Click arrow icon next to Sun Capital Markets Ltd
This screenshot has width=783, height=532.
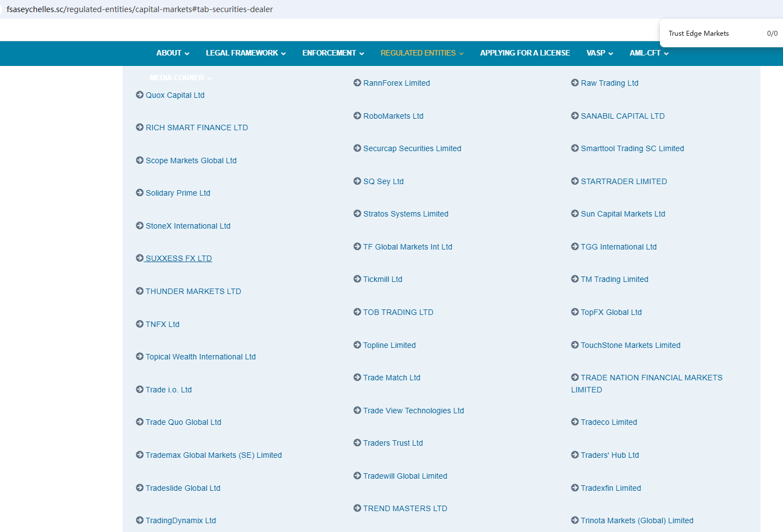click(575, 214)
